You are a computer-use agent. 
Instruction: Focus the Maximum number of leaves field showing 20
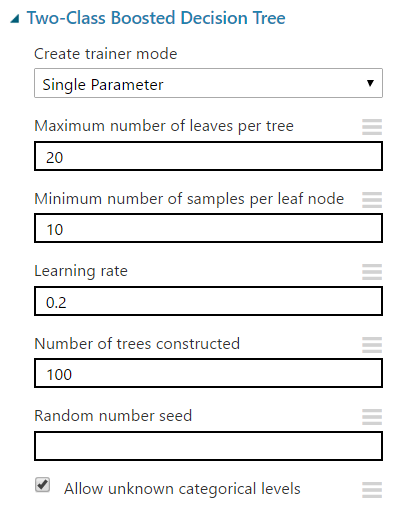[x=208, y=156]
